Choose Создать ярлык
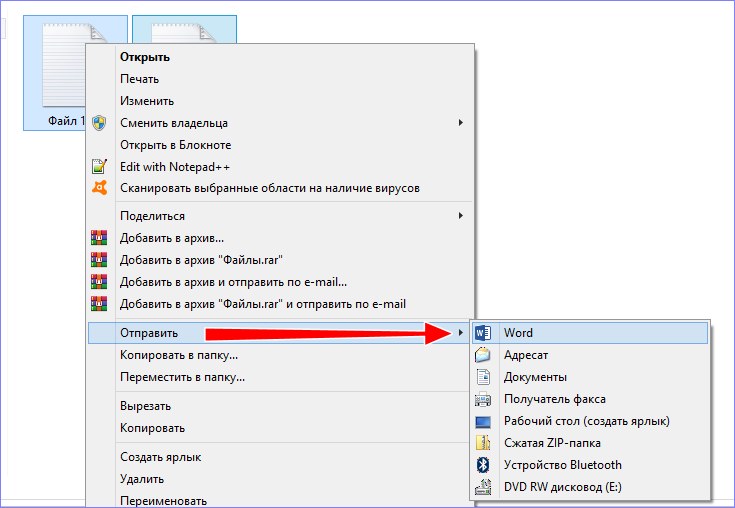The width and height of the screenshot is (735, 508). pyautogui.click(x=280, y=457)
